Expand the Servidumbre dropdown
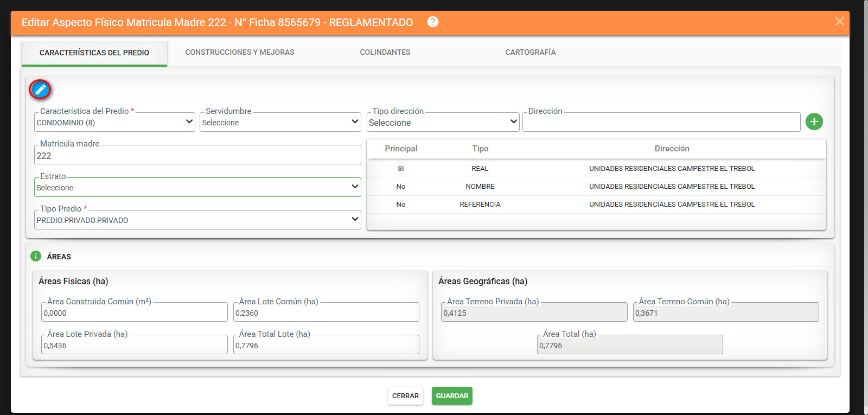868x415 pixels. tap(280, 122)
